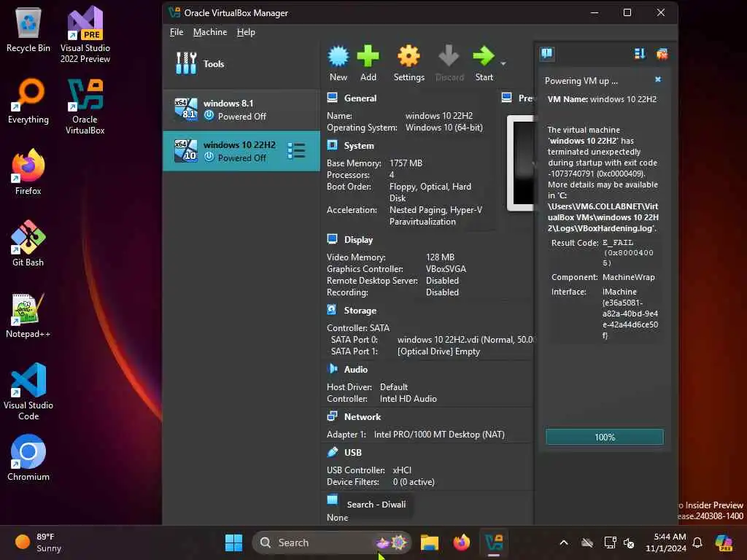The image size is (747, 560).
Task: Click the result code 'E_FAIL' text
Action: point(618,243)
